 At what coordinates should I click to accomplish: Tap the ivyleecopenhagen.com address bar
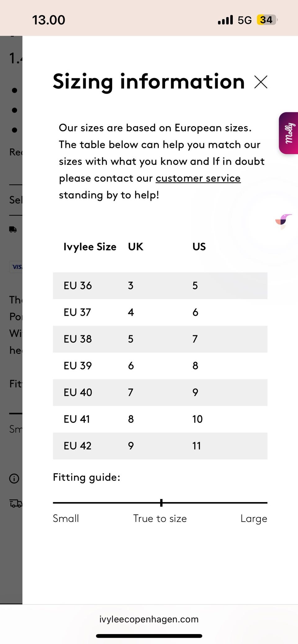pos(149,619)
